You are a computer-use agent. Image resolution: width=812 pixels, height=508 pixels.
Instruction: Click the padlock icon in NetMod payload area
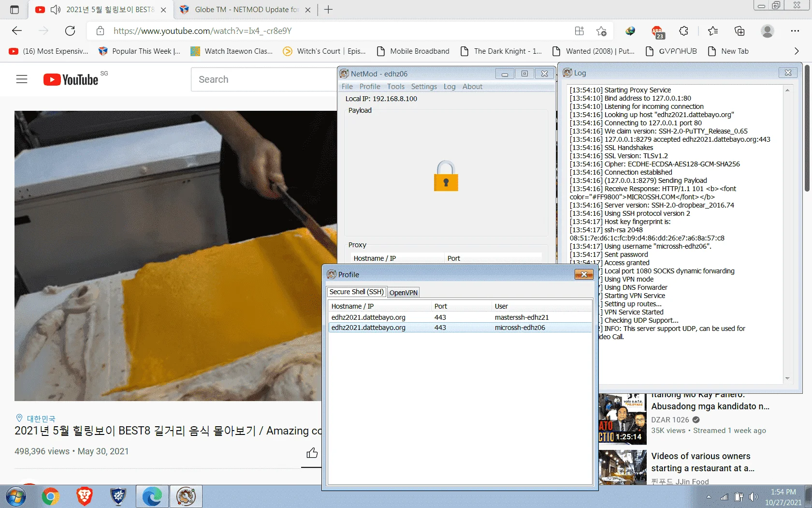click(446, 176)
